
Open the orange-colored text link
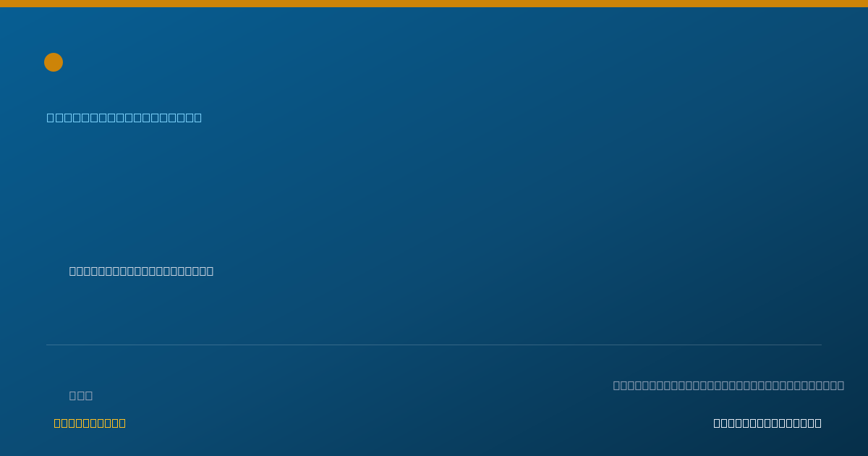pyautogui.click(x=90, y=423)
